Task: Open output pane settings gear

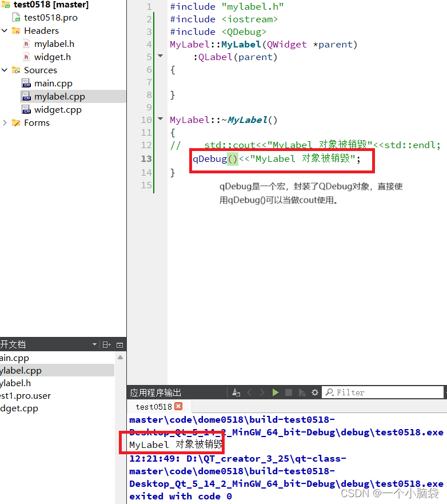Action: (x=315, y=392)
